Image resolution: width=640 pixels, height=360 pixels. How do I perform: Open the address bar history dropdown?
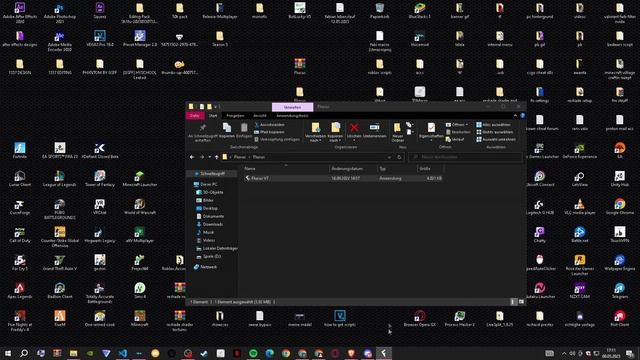(x=389, y=157)
